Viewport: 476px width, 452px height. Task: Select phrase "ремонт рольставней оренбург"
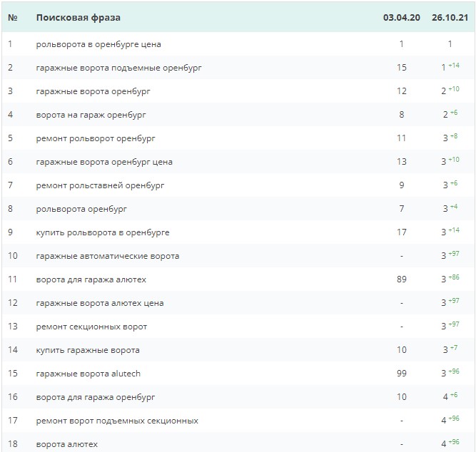[x=100, y=185]
